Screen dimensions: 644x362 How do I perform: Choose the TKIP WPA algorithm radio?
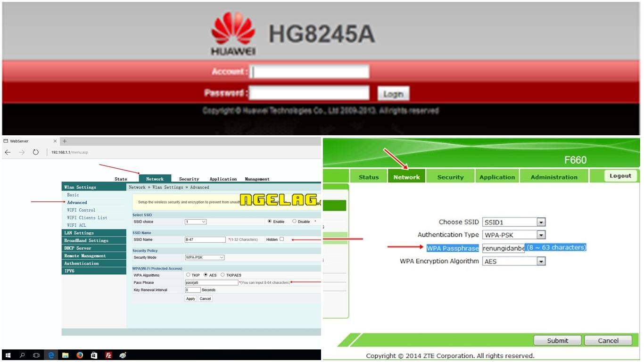pos(188,275)
